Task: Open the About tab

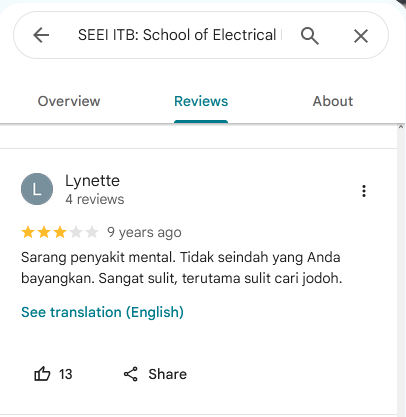Action: point(333,101)
